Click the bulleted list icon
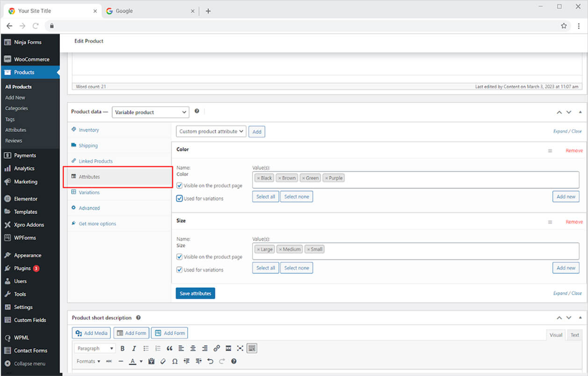 click(146, 348)
